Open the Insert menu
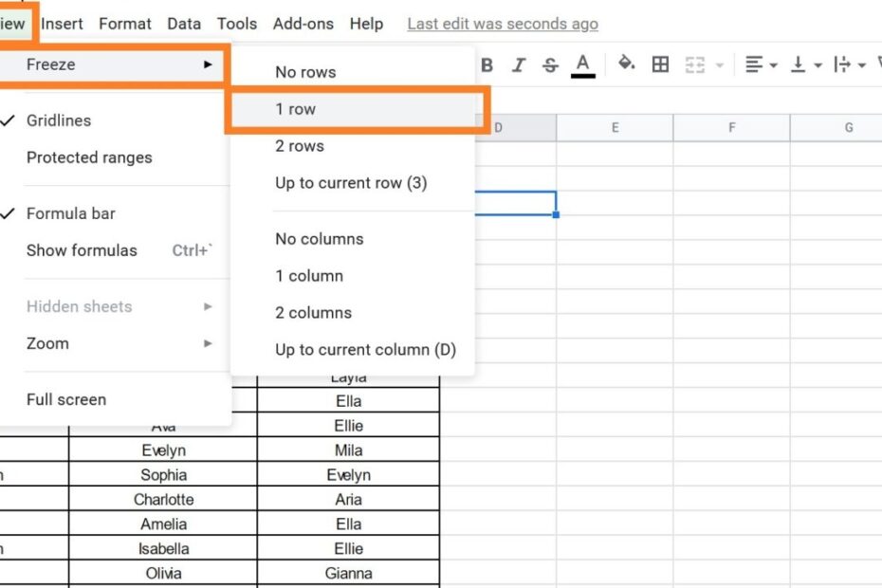The height and width of the screenshot is (588, 882). point(62,24)
